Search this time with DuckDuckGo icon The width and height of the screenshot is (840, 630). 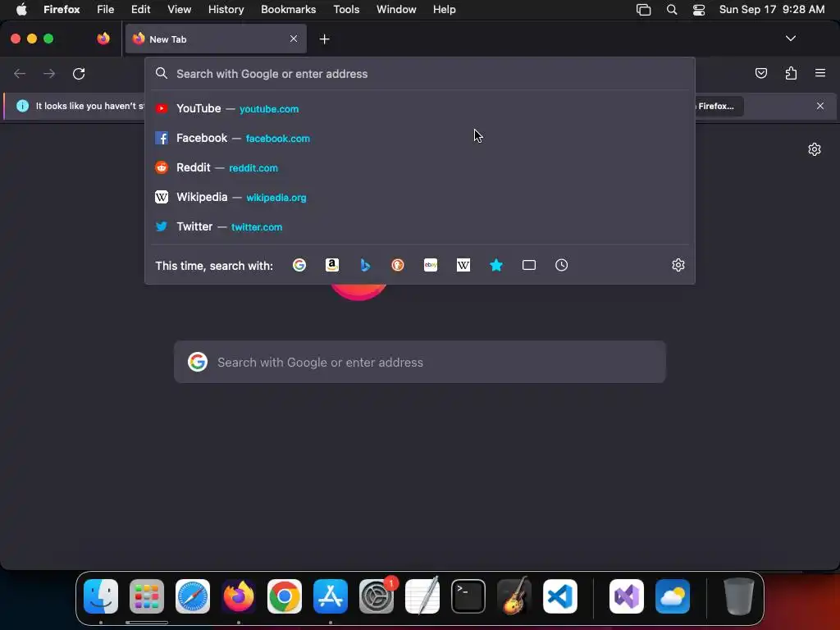click(398, 265)
